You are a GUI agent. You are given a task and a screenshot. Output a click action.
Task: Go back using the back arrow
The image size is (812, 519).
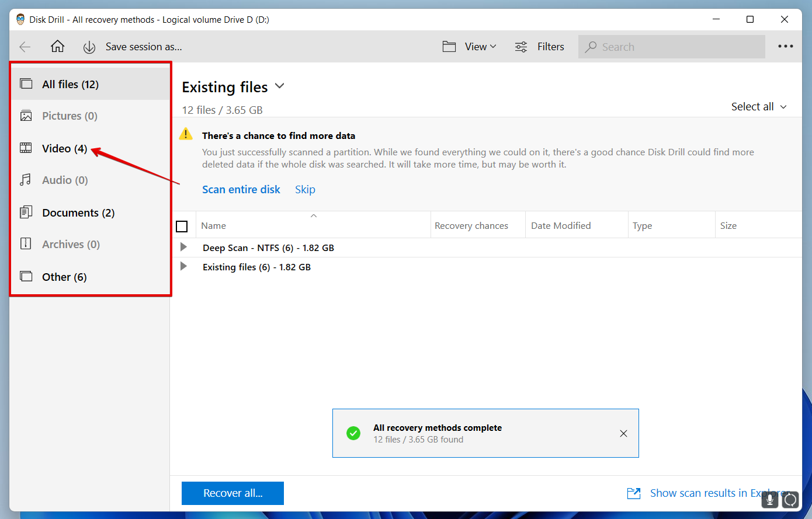[25, 47]
